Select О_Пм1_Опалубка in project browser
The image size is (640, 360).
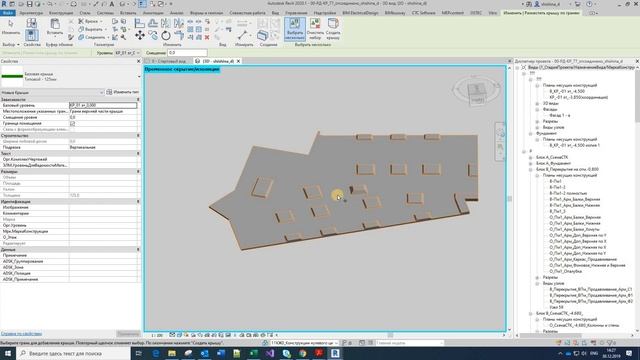pos(565,271)
